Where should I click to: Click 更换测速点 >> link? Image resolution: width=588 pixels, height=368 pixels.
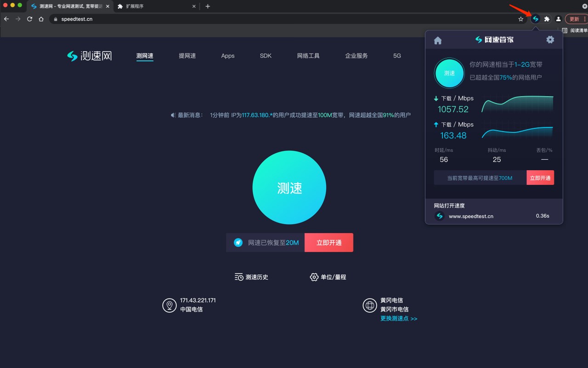click(399, 318)
